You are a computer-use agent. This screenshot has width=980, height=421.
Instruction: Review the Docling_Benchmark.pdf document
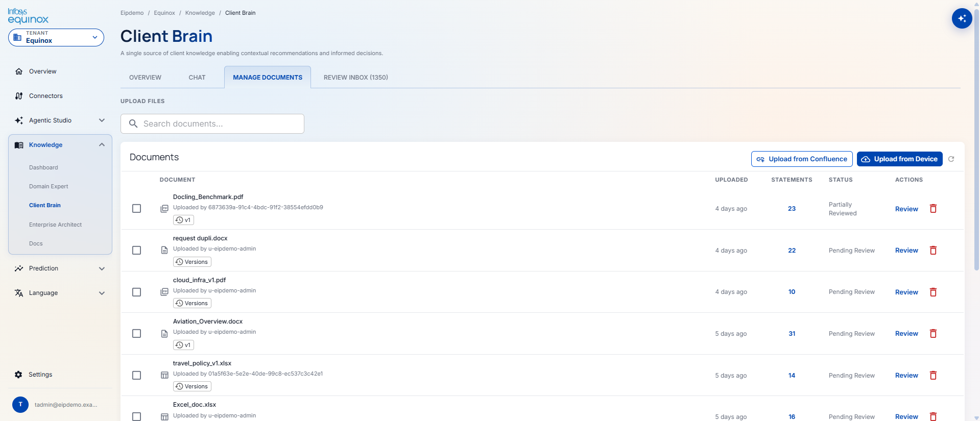pyautogui.click(x=906, y=209)
